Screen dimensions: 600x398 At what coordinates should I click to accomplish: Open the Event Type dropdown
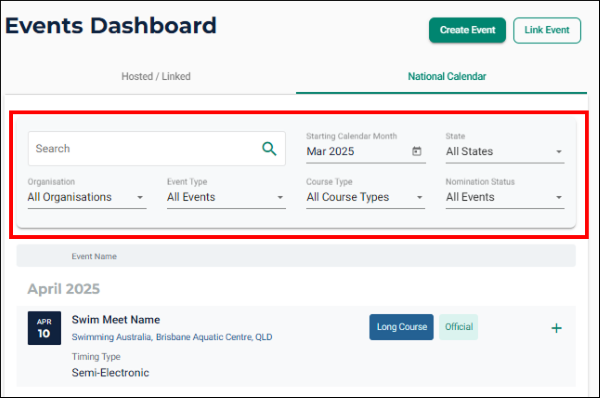pyautogui.click(x=226, y=197)
